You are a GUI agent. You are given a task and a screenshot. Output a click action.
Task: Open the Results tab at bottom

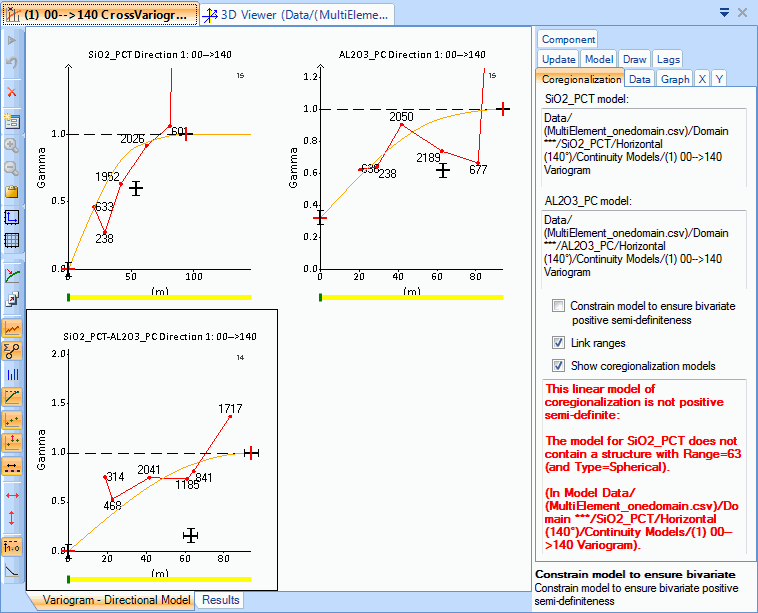pos(219,600)
